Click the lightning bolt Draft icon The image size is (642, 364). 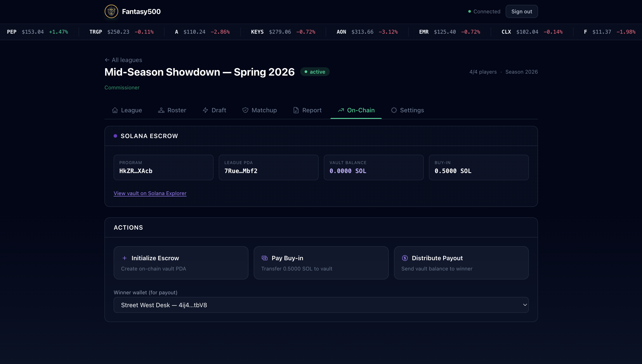coord(205,110)
